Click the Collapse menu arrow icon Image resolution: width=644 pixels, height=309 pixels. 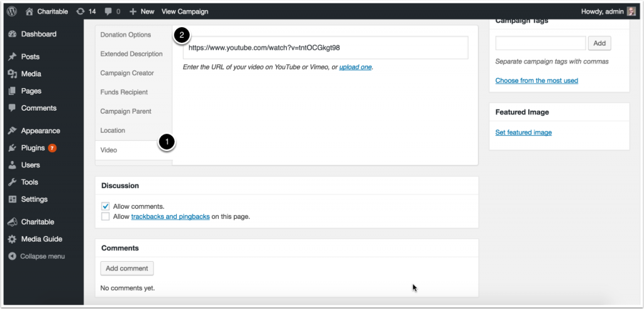click(x=13, y=256)
